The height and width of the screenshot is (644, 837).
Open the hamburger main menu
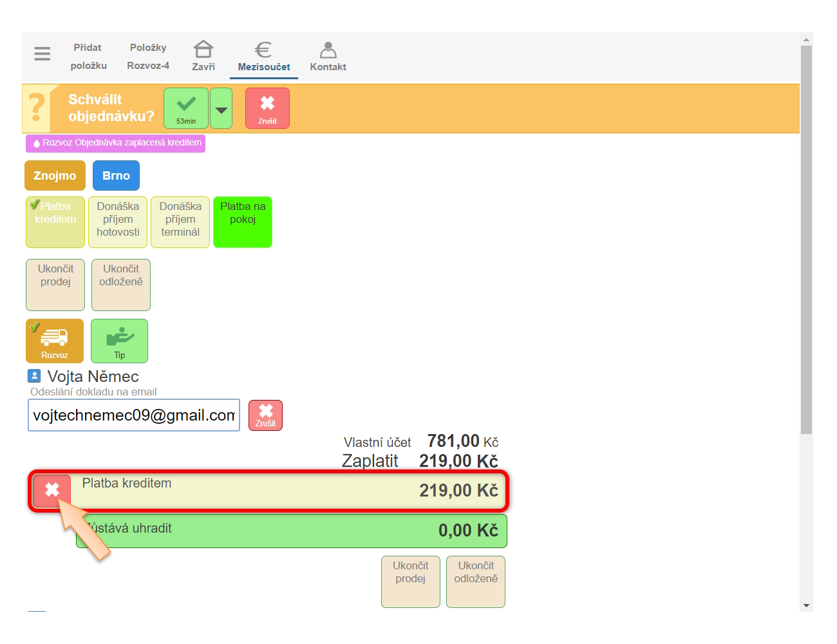pos(42,54)
